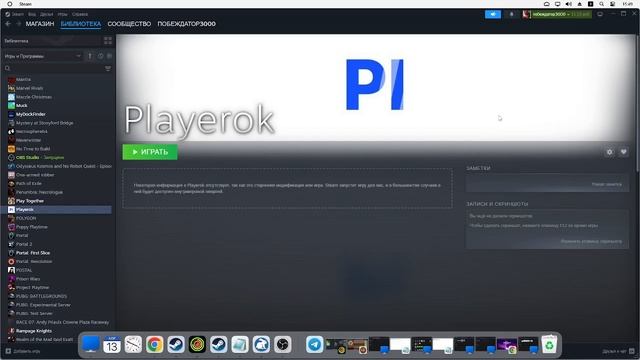Select Play Together in the list
The height and width of the screenshot is (360, 640).
(29, 201)
